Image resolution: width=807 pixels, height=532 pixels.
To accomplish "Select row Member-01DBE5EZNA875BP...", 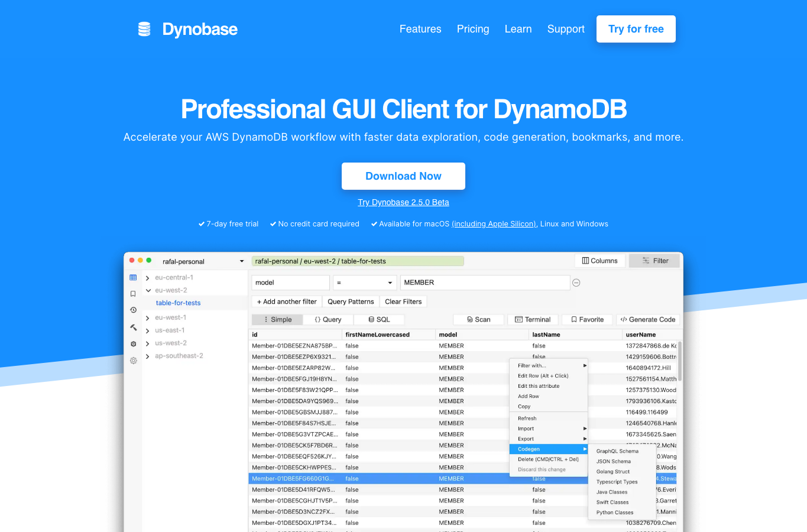I will tap(463, 346).
